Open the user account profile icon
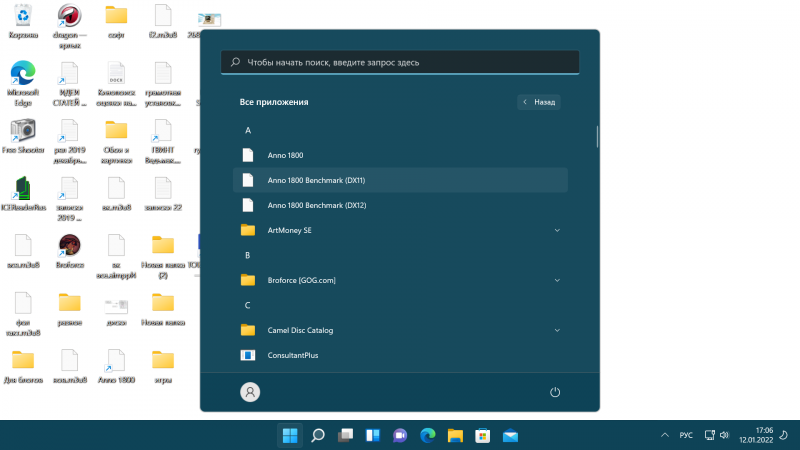This screenshot has width=800, height=450. click(250, 392)
